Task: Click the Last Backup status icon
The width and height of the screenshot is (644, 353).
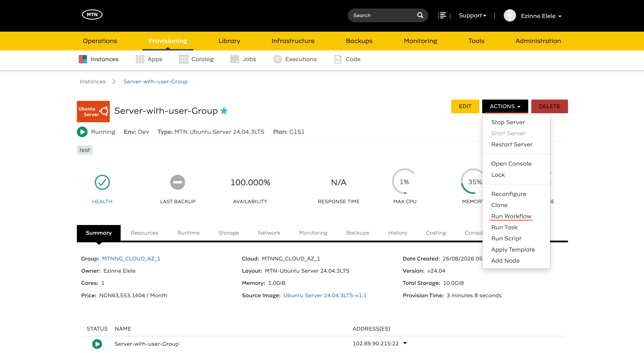Action: (x=178, y=182)
